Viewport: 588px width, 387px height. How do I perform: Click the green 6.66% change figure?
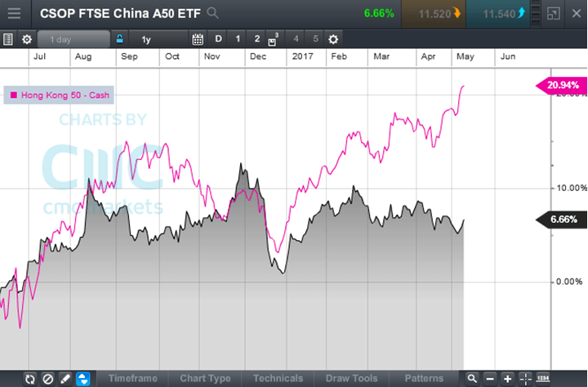click(x=379, y=14)
